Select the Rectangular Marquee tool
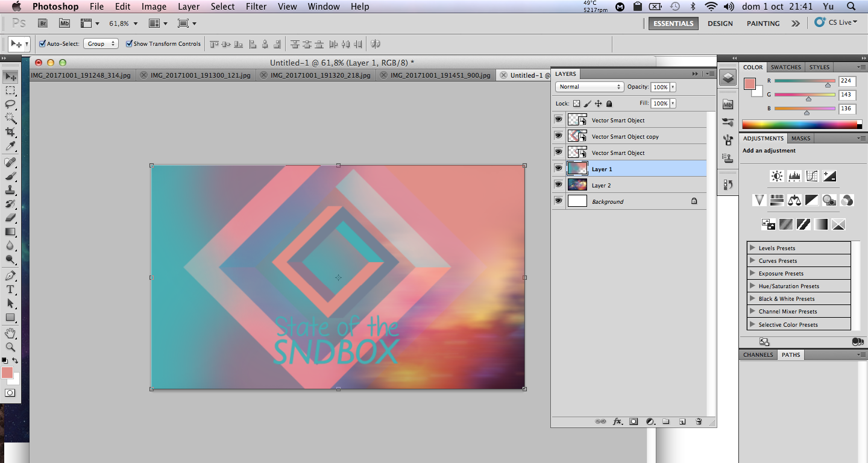 point(10,90)
